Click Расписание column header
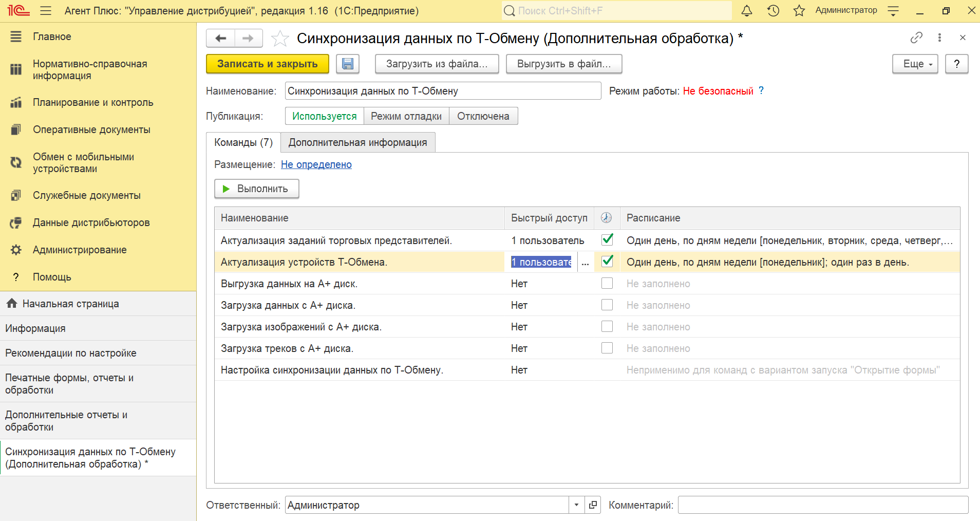Image resolution: width=980 pixels, height=521 pixels. (x=790, y=218)
